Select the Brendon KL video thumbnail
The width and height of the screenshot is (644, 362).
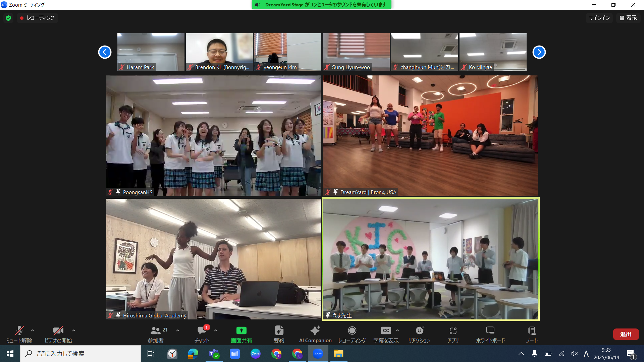[x=219, y=52]
